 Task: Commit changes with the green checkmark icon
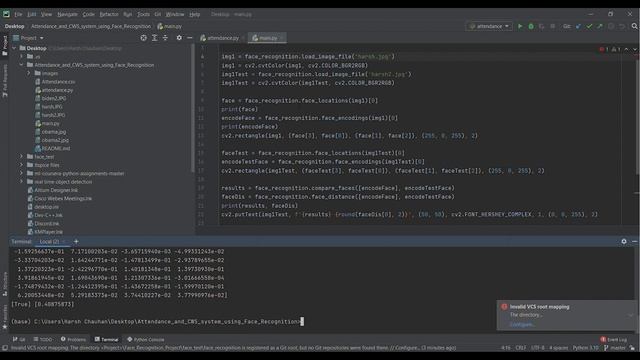point(589,26)
